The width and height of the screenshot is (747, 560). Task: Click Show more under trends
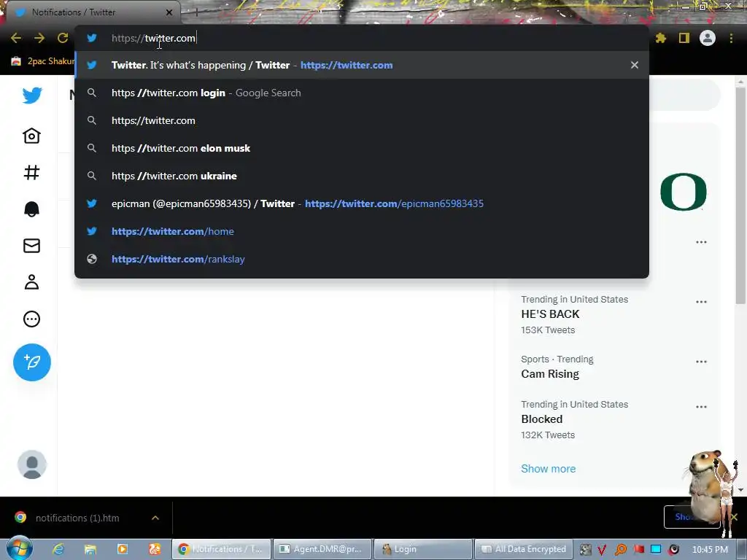click(x=549, y=469)
